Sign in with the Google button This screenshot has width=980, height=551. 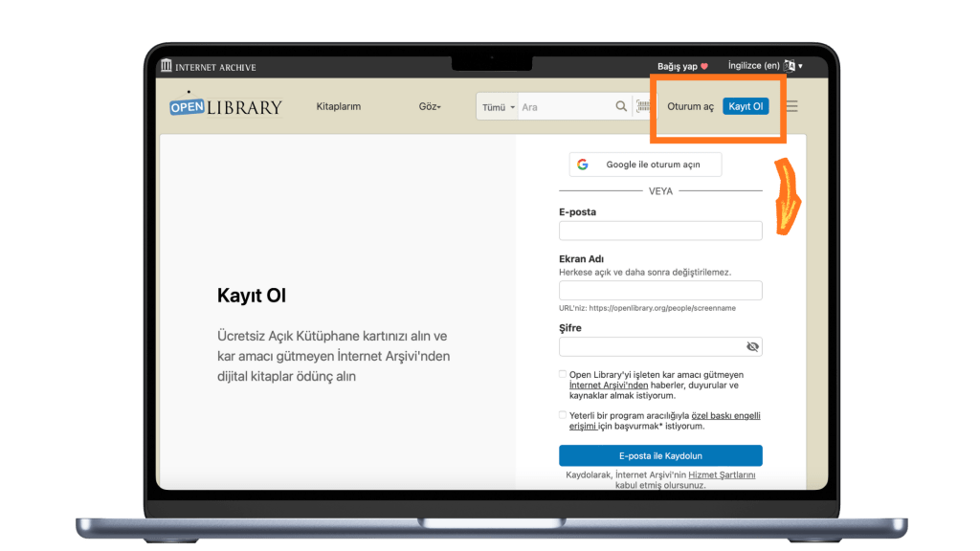[x=645, y=165]
